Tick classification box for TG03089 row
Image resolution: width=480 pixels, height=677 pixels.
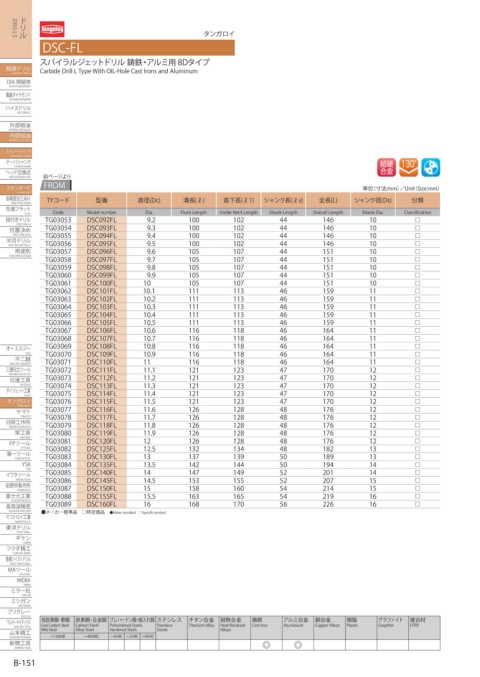coord(417,504)
